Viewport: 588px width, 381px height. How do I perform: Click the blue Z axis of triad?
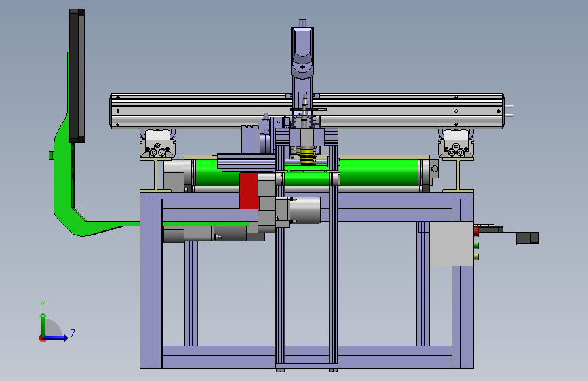(57, 338)
